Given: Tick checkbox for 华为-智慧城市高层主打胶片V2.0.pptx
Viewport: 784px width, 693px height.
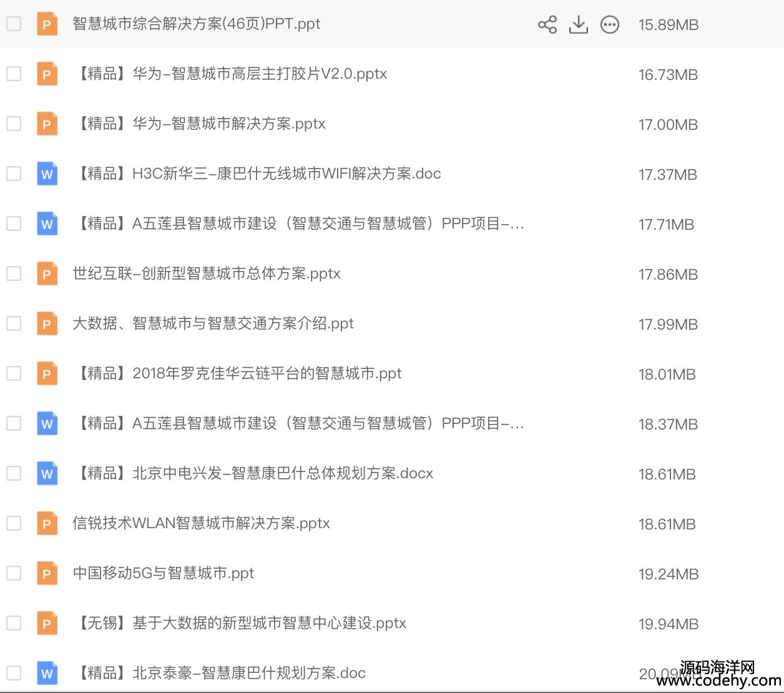Looking at the screenshot, I should pyautogui.click(x=14, y=74).
